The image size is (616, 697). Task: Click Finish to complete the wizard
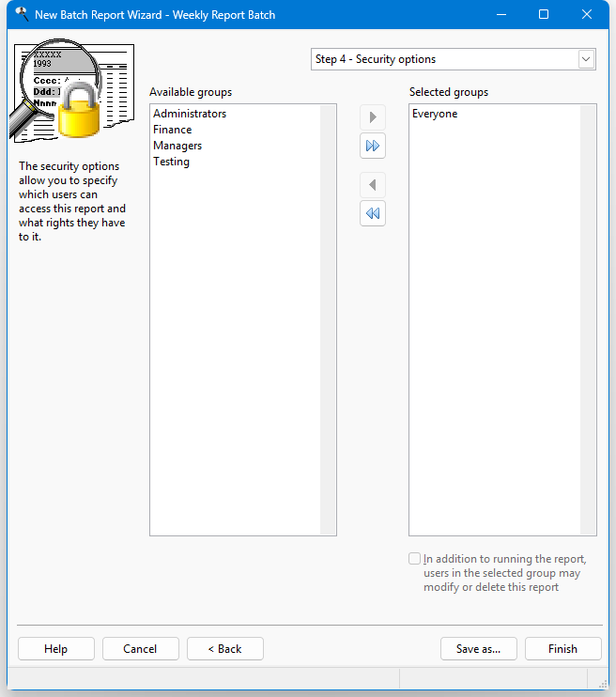click(563, 649)
